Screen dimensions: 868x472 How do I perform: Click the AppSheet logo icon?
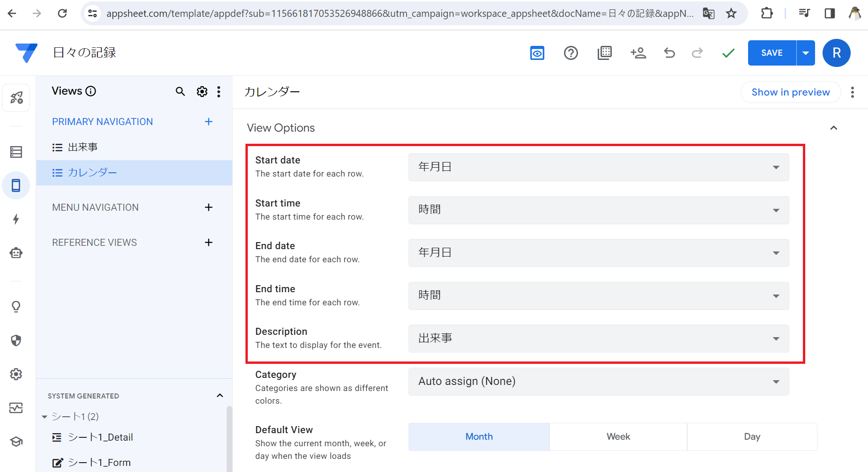[26, 52]
